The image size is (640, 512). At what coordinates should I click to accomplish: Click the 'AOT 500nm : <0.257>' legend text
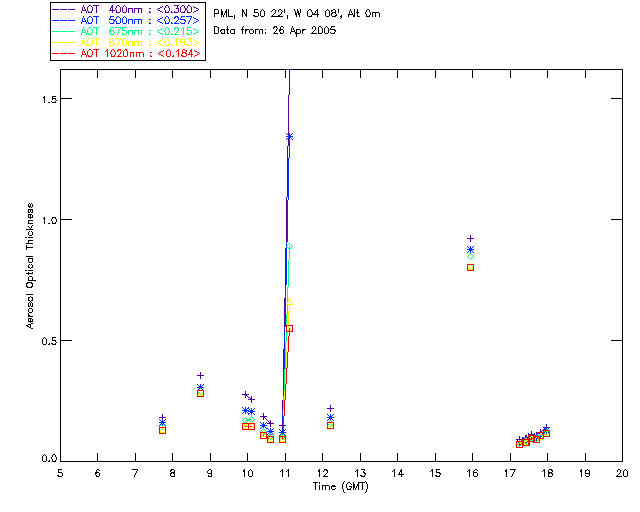[x=140, y=20]
